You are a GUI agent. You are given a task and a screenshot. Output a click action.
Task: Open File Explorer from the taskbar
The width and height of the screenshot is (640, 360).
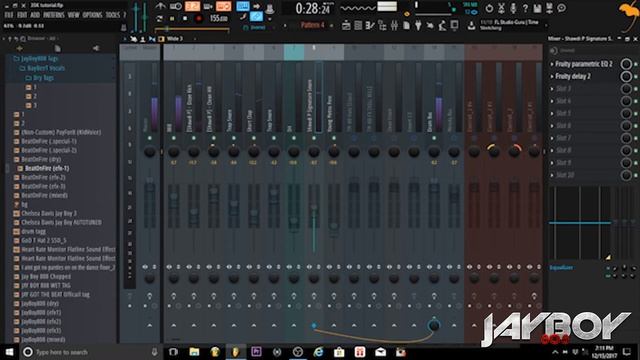point(194,352)
